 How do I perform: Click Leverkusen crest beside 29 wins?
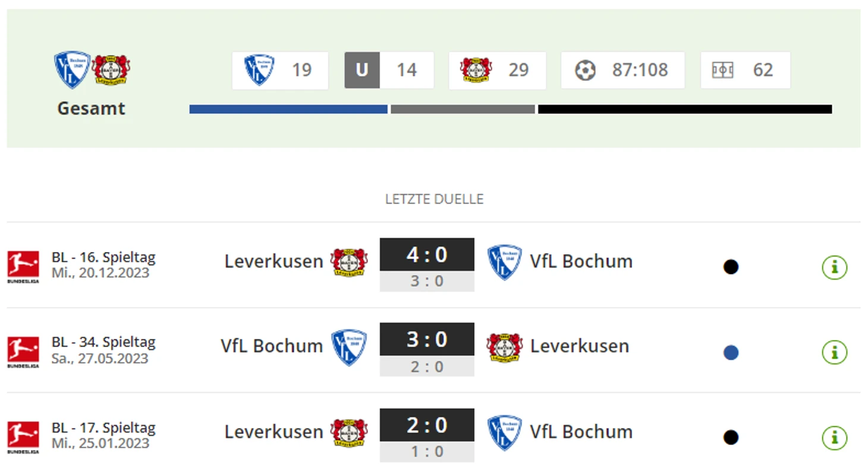tap(476, 70)
